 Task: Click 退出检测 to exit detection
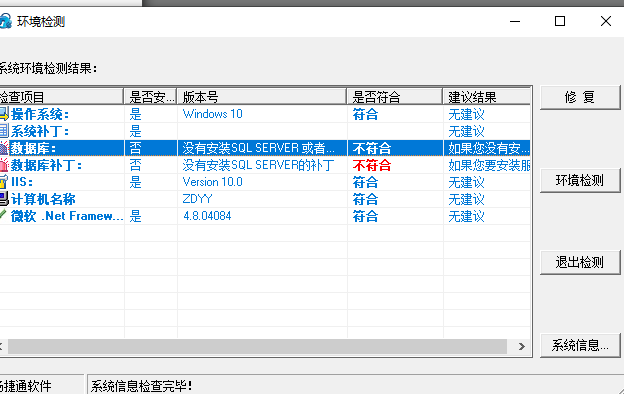pos(580,262)
